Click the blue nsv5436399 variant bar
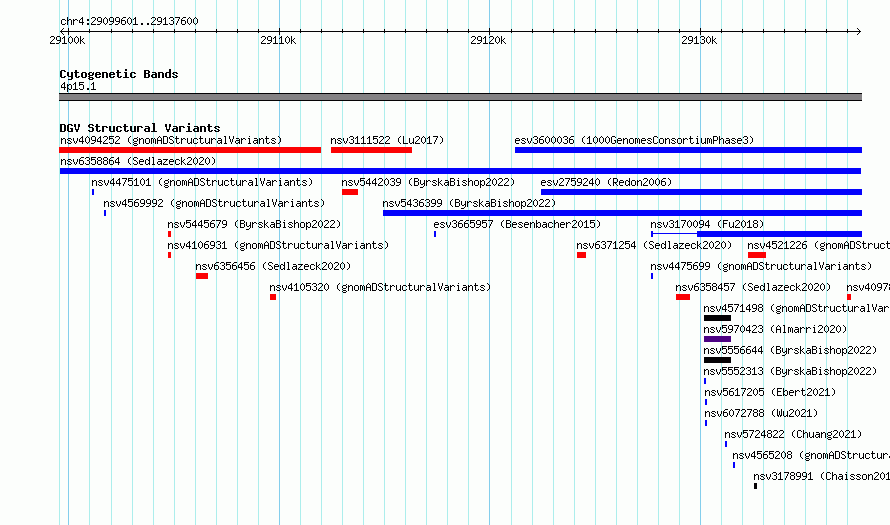This screenshot has height=525, width=890. (x=623, y=213)
